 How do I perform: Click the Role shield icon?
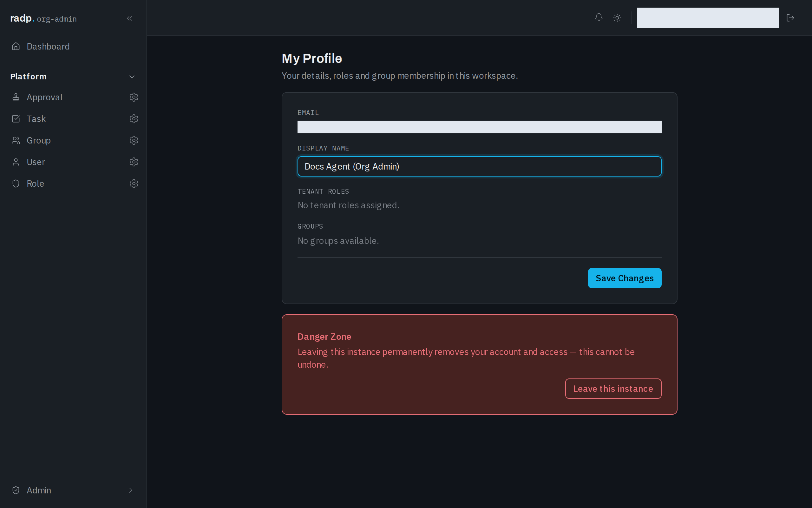point(16,184)
